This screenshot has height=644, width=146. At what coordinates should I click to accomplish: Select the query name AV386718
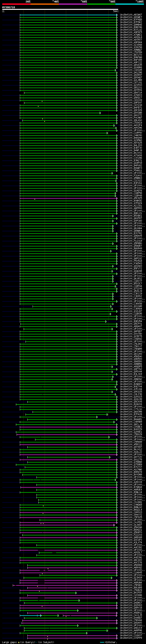[8, 7]
